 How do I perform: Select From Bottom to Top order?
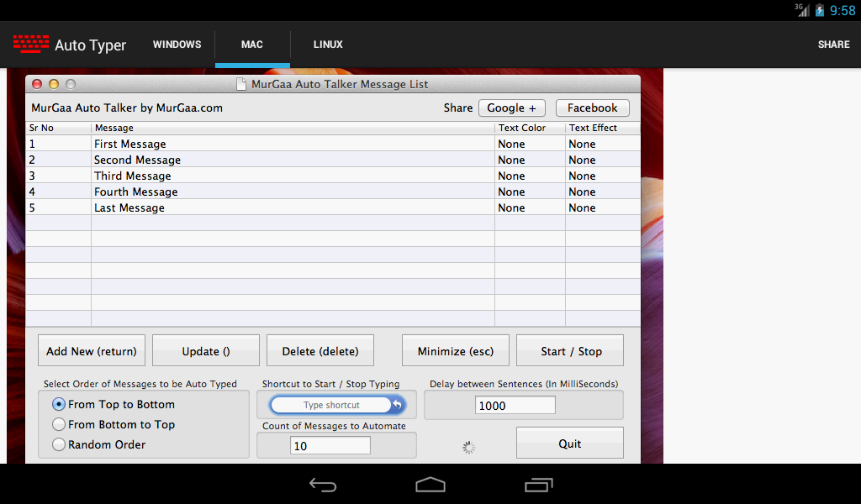(x=59, y=424)
